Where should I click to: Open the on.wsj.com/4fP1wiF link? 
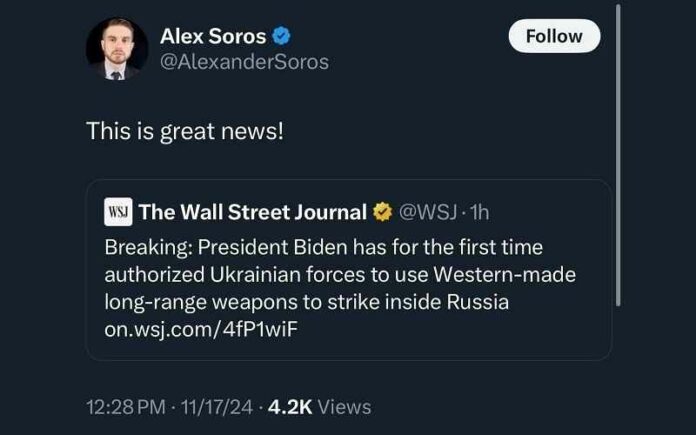pyautogui.click(x=201, y=329)
